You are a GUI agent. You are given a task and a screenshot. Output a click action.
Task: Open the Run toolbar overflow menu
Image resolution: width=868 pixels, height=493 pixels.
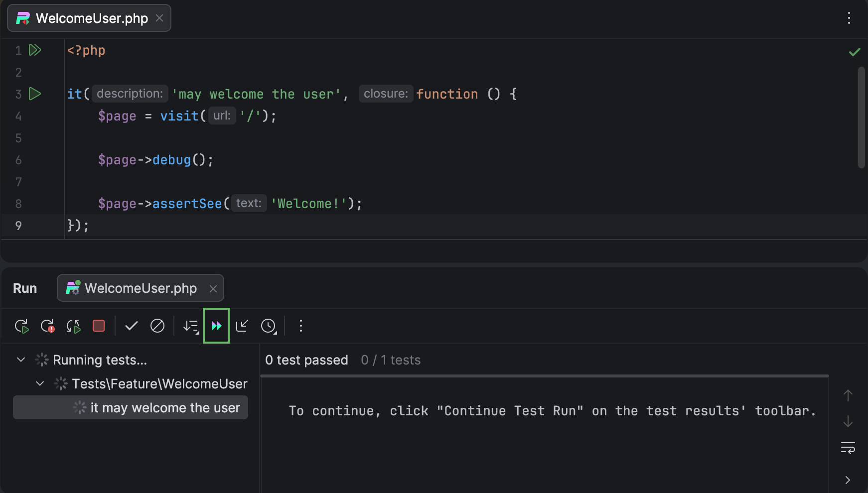coord(301,326)
